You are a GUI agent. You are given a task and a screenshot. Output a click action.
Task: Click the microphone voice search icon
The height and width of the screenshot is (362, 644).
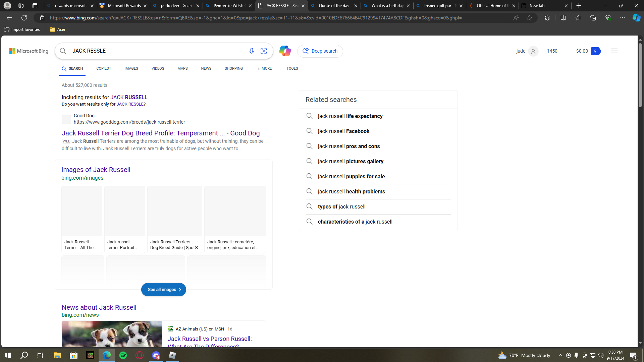[252, 51]
